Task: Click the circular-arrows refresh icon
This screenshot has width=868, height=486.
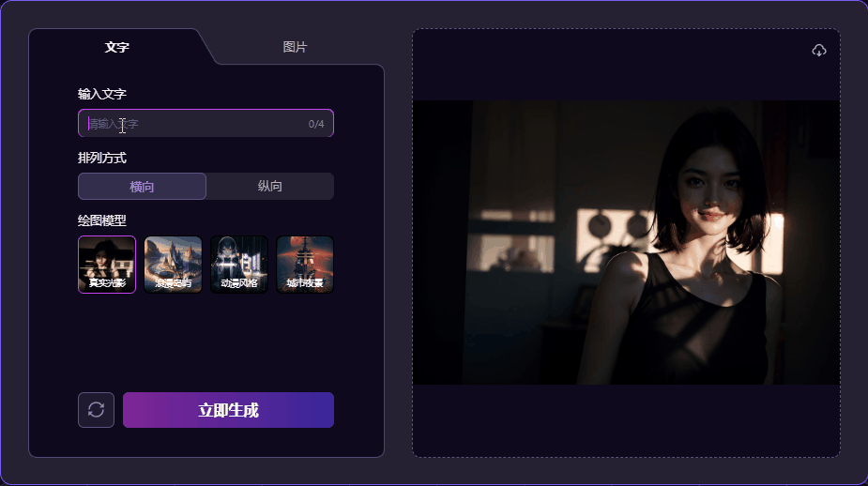Action: [x=96, y=410]
